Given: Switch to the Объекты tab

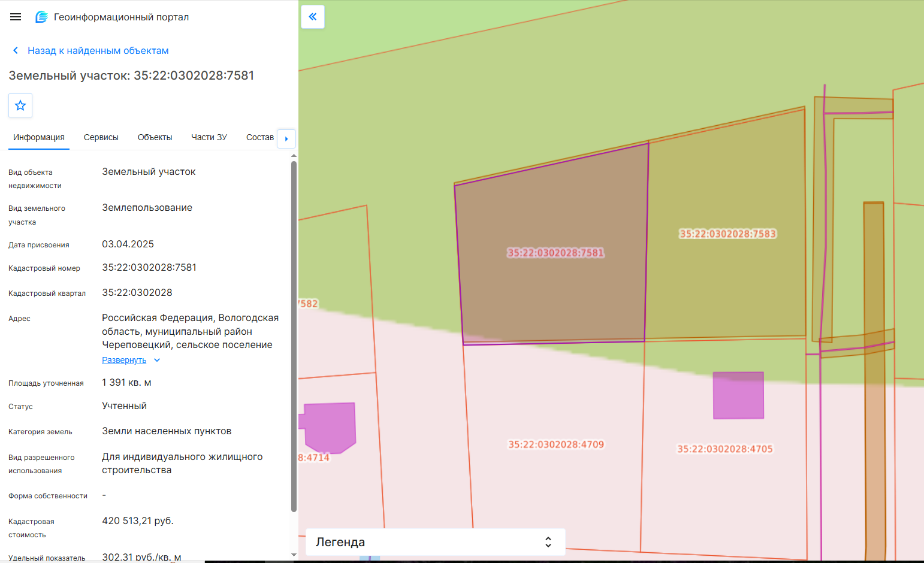Looking at the screenshot, I should pos(155,137).
